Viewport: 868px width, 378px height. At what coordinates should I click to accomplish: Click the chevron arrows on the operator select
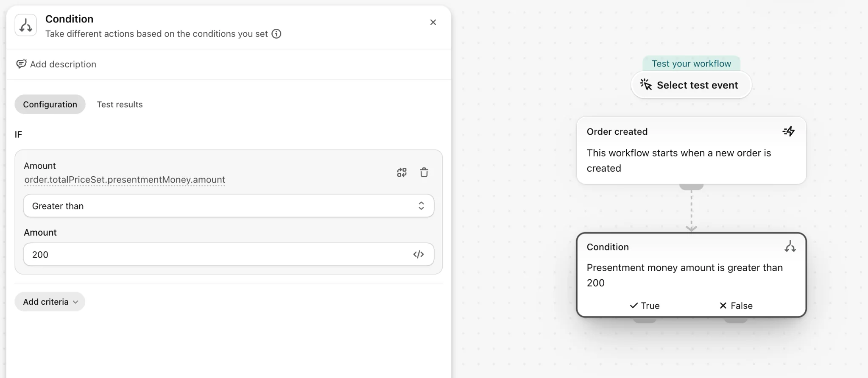pos(421,206)
